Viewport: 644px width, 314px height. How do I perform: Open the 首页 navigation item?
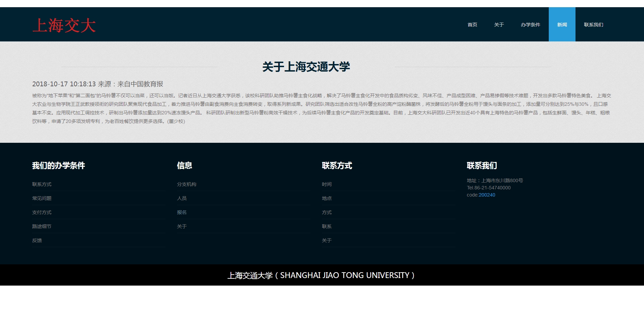[472, 25]
